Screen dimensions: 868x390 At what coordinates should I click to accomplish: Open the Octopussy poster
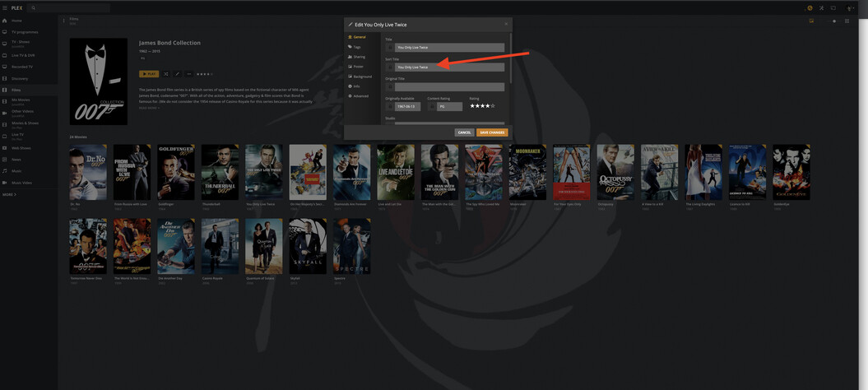click(615, 172)
